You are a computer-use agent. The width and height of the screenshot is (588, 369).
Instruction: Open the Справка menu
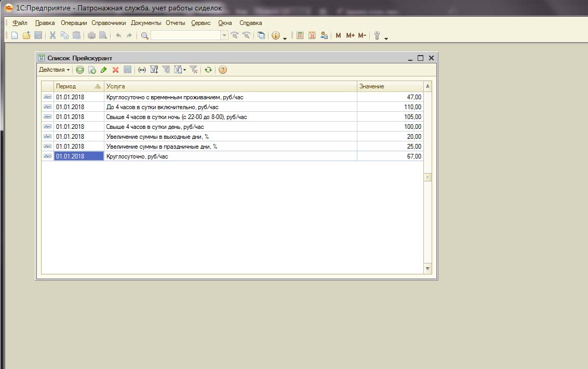250,23
